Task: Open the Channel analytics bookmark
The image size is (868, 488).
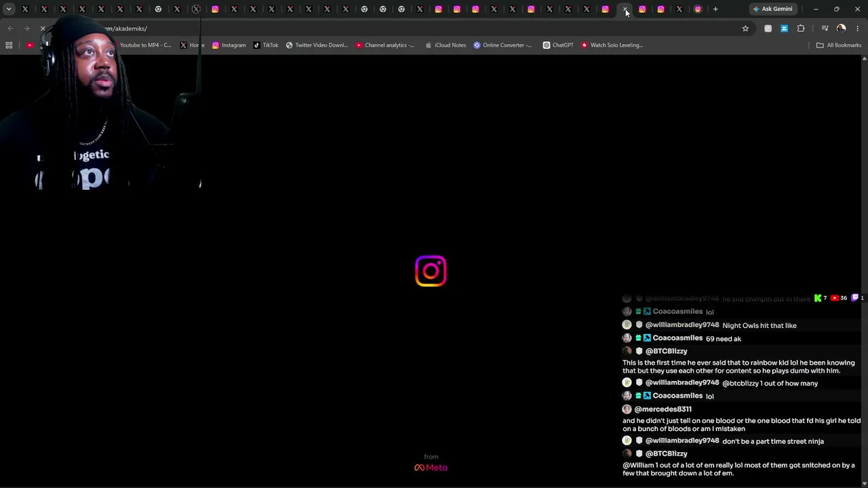Action: (385, 45)
